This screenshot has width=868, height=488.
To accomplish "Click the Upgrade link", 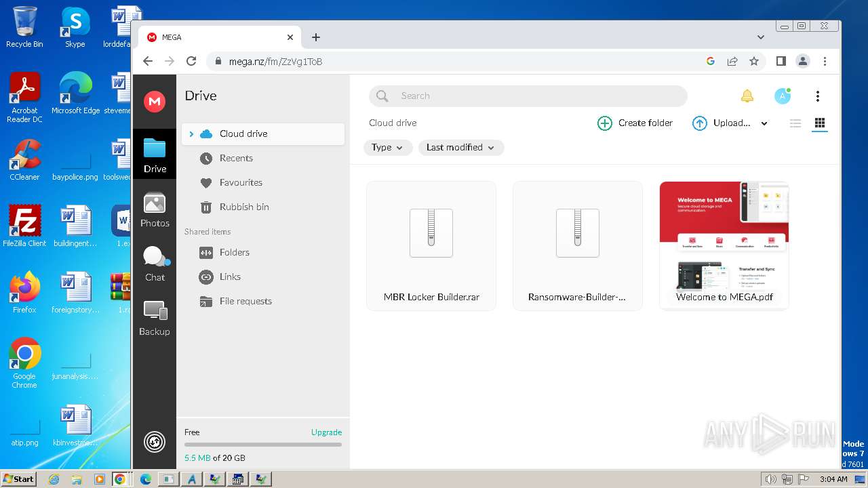I will click(x=326, y=432).
